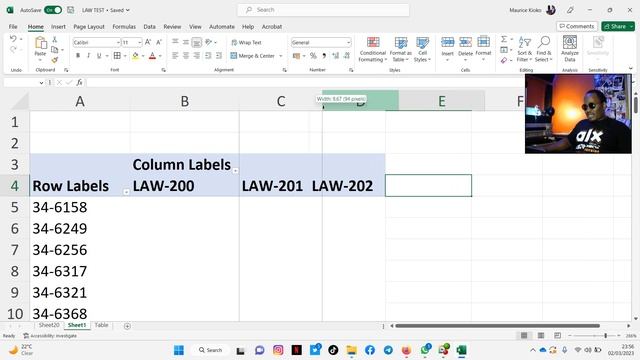Toggle Italic formatting

88,56
